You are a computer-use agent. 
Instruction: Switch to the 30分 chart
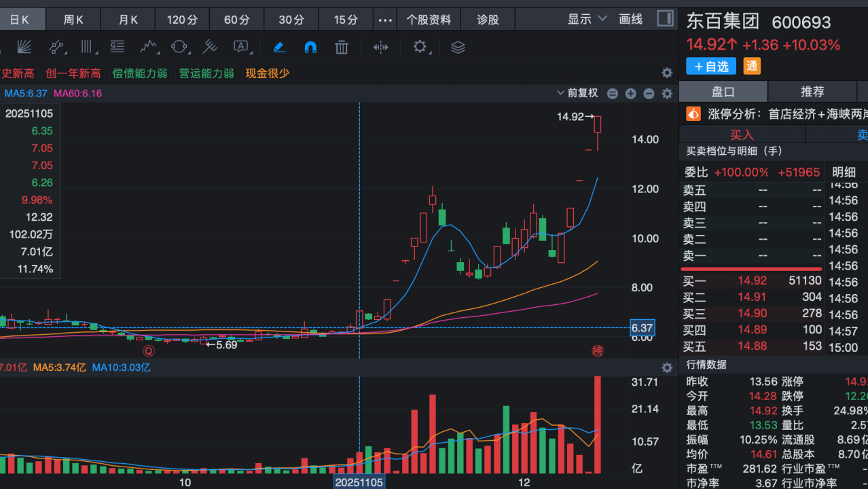(x=291, y=20)
